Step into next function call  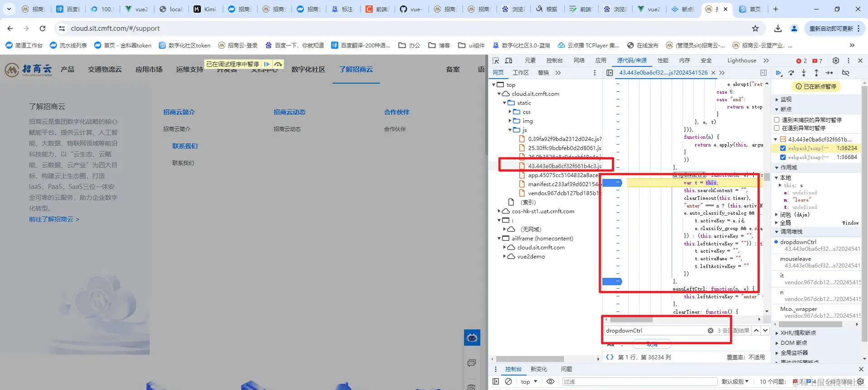(804, 73)
